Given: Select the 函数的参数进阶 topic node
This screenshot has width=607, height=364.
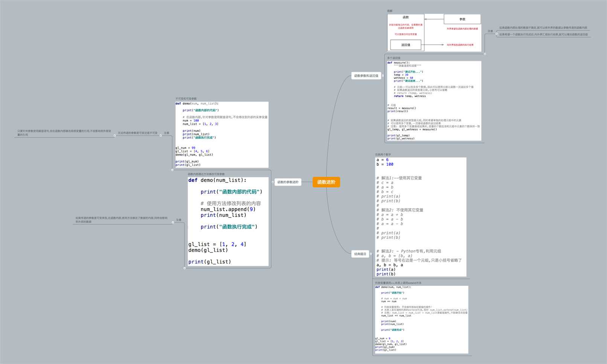Looking at the screenshot, I should click(x=288, y=182).
